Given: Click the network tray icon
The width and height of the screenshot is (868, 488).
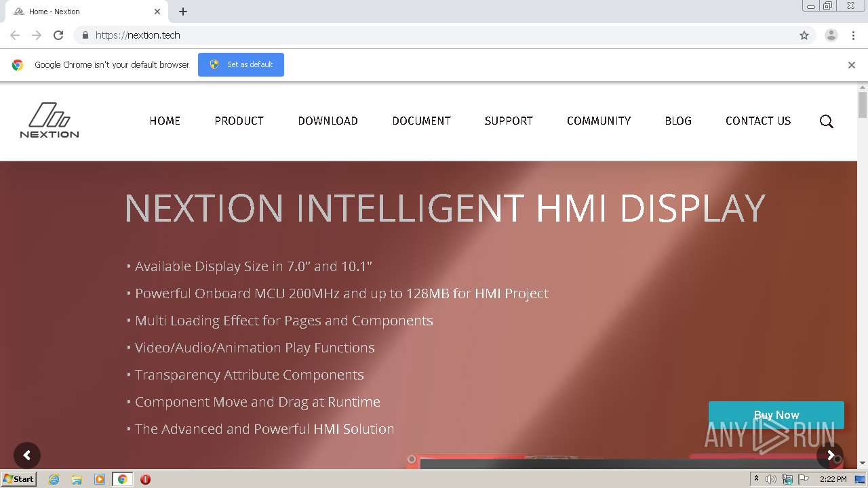Looking at the screenshot, I should (787, 479).
